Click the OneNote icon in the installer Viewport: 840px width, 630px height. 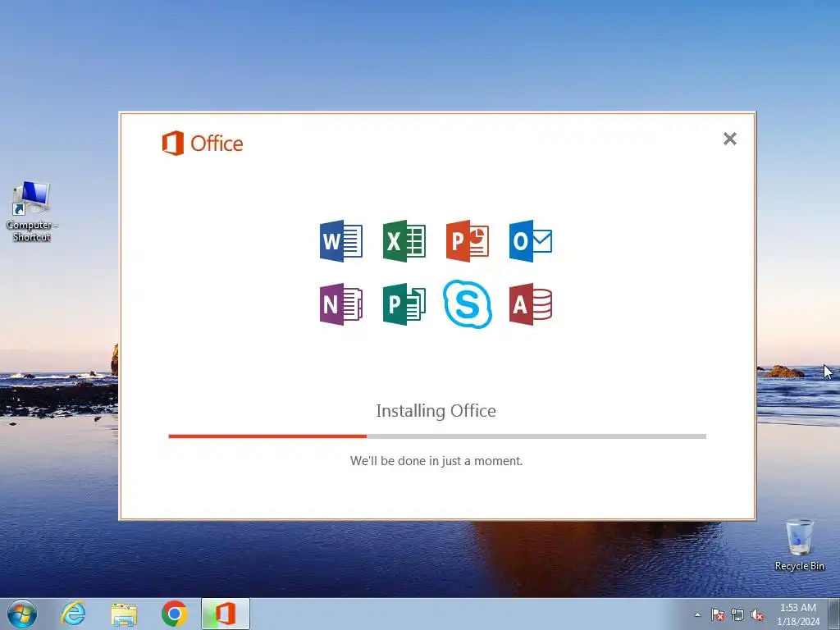tap(341, 304)
